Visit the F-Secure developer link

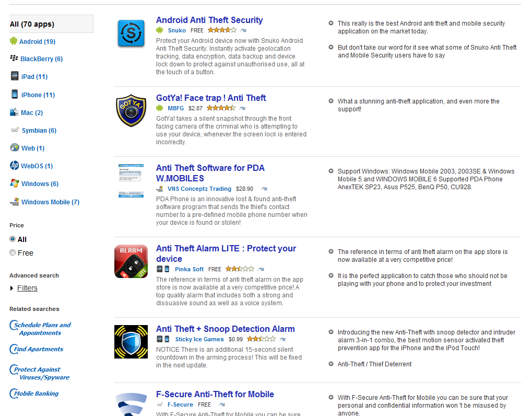pyautogui.click(x=180, y=405)
